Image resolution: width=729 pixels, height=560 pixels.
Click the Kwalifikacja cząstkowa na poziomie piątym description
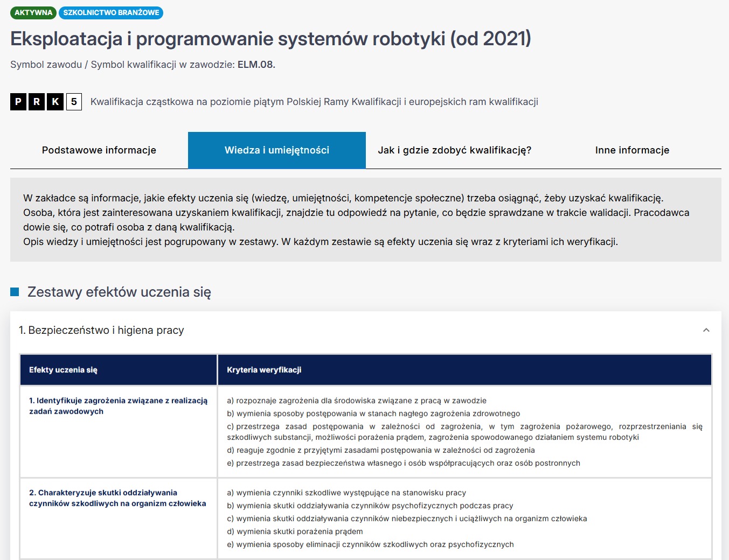click(x=314, y=102)
